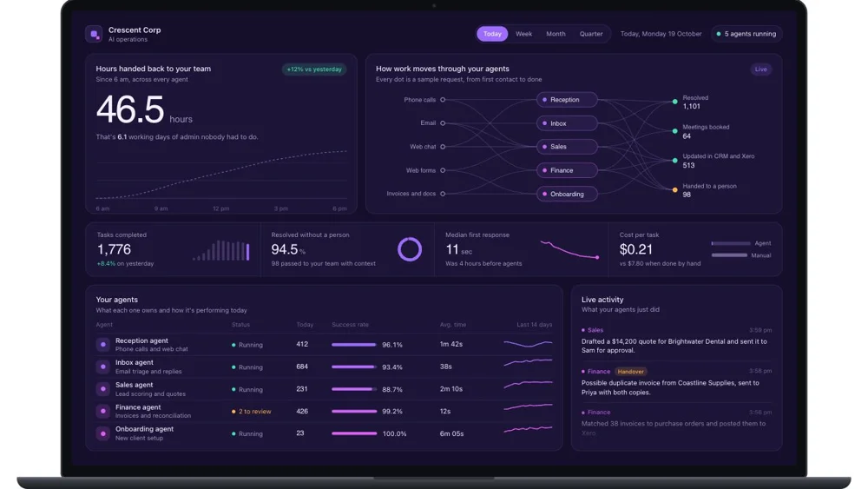
Task: Select the Onboarding node in flow diagram
Action: pyautogui.click(x=567, y=194)
